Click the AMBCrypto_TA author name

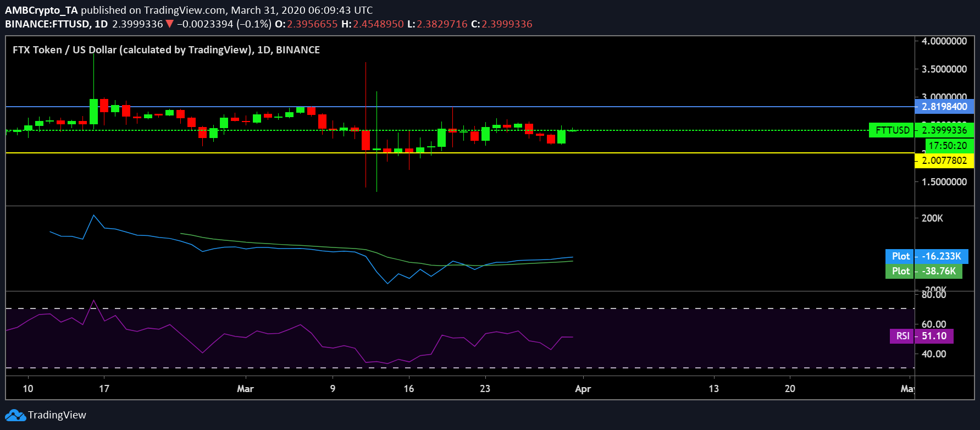(x=42, y=10)
